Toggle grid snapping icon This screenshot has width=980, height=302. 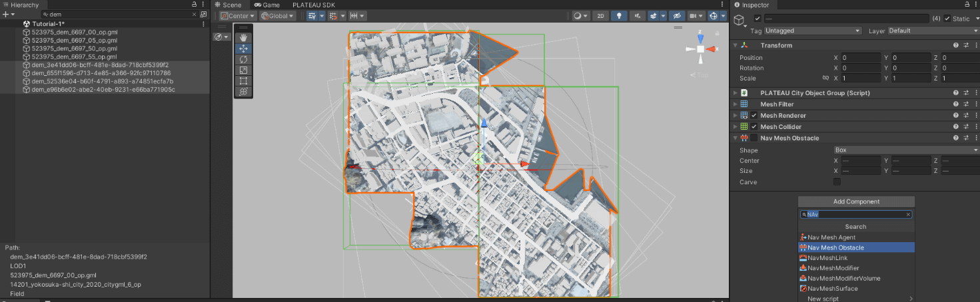pyautogui.click(x=333, y=16)
